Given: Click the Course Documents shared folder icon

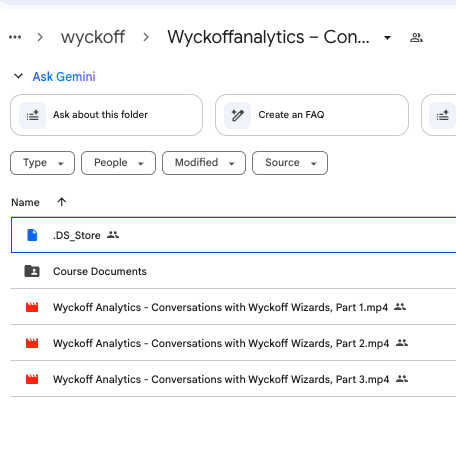Looking at the screenshot, I should tap(32, 271).
